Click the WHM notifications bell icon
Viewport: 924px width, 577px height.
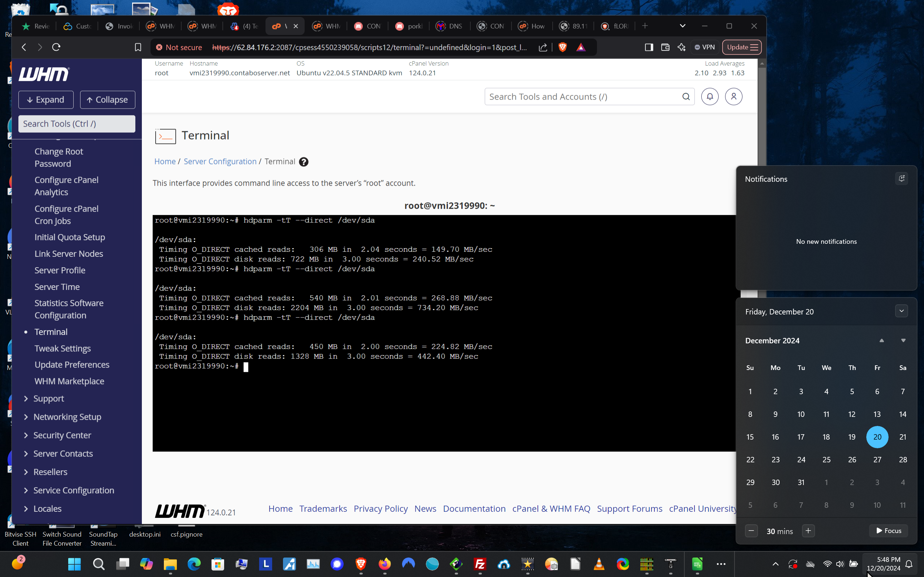(709, 97)
